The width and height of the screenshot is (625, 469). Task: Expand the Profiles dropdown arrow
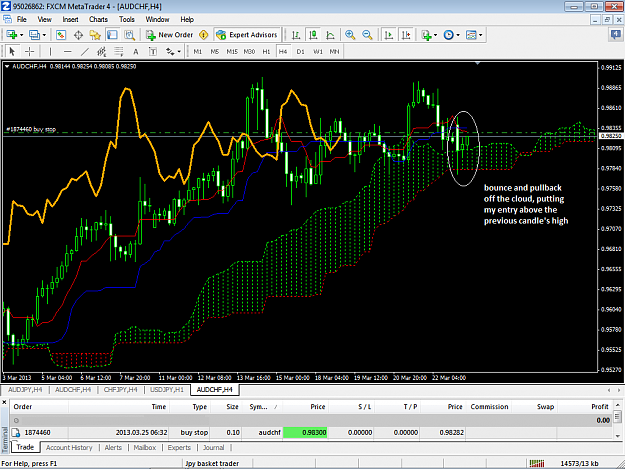(44, 35)
